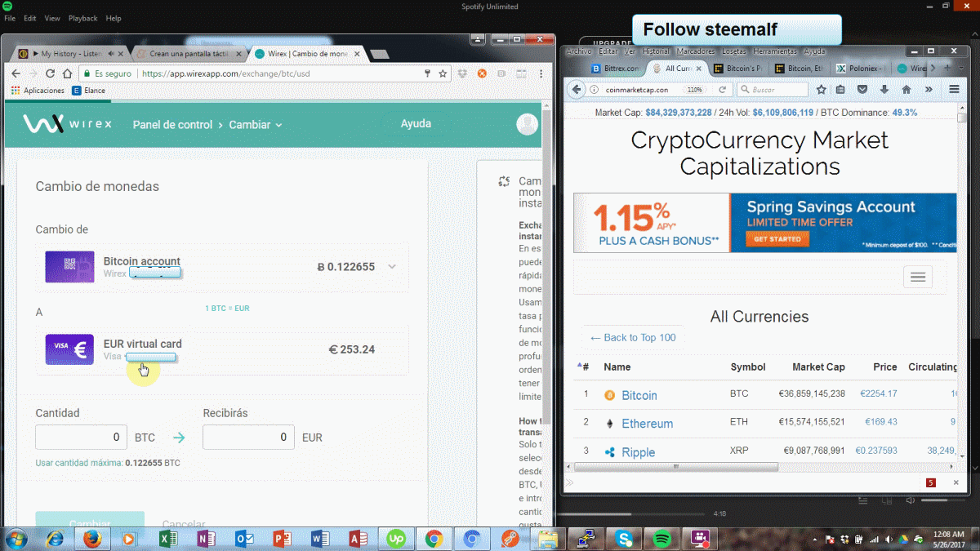Open Firefox downloads arrow
Viewport: 980px width, 551px height.
pos(884,90)
